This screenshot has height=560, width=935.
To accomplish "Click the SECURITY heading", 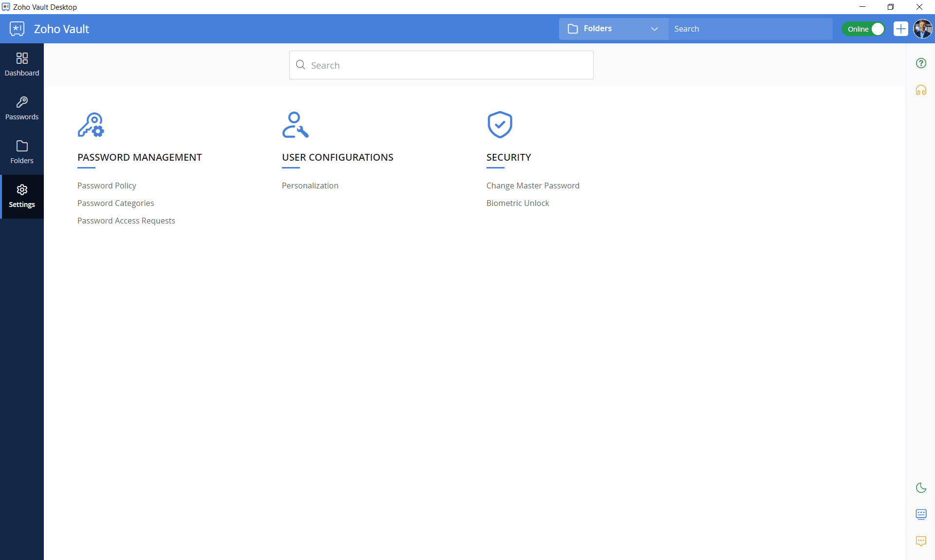I will pyautogui.click(x=509, y=157).
